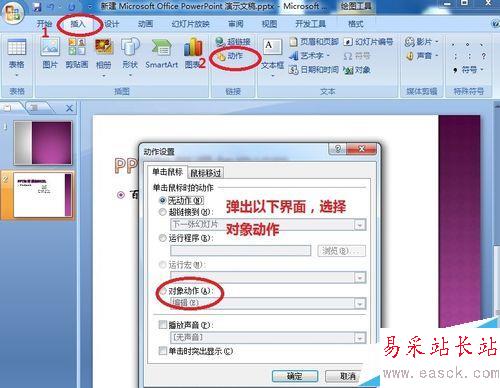Click the 动作 action icon
The image size is (500, 388).
pyautogui.click(x=230, y=56)
